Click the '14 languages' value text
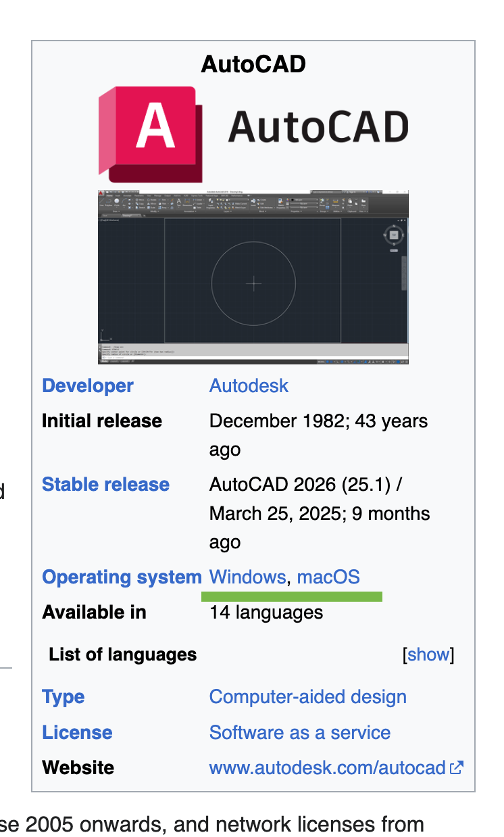504x837 pixels. coord(266,613)
